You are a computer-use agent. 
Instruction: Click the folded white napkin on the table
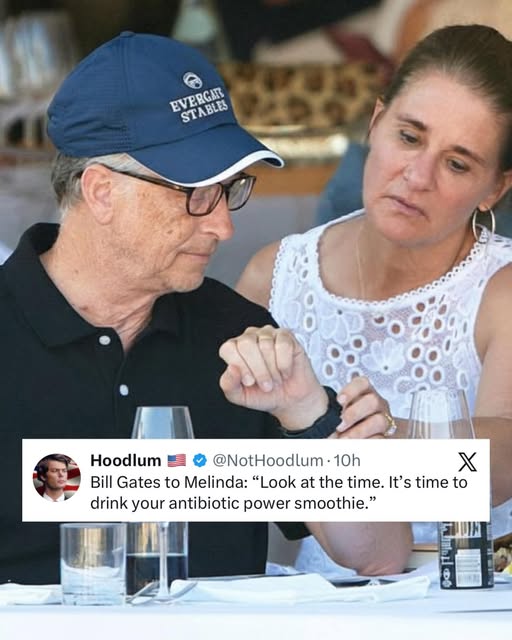(300, 589)
